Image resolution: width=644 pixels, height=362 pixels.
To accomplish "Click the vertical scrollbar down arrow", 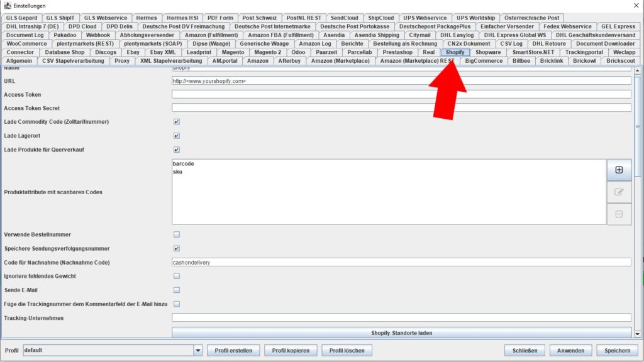I will [638, 334].
